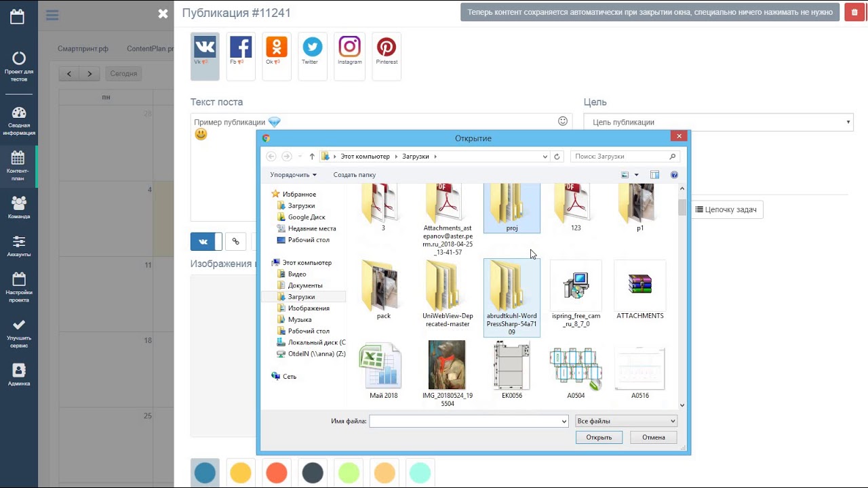
Task: Change the file dialog view mode icon
Action: (x=625, y=175)
